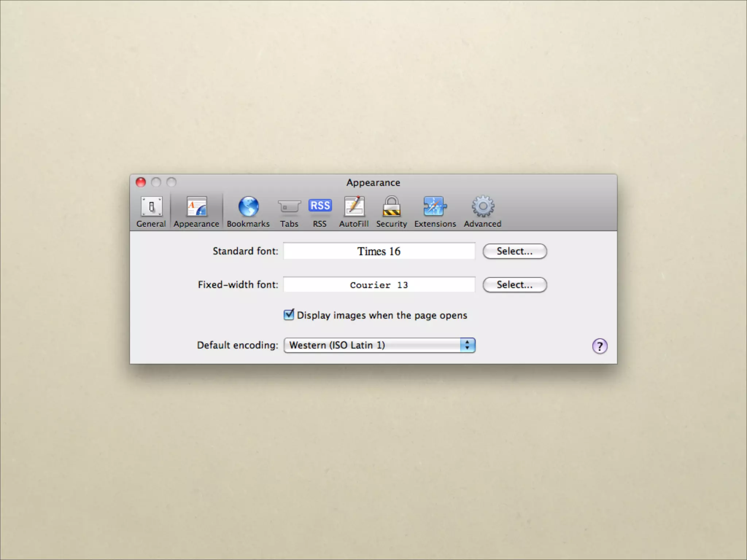Click the Times 16 font field
The image size is (747, 560).
(x=379, y=251)
